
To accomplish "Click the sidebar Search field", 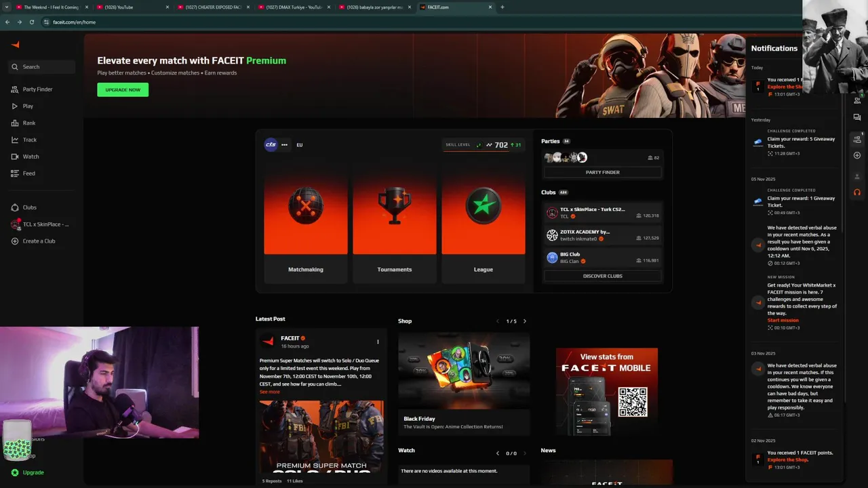I will tap(42, 67).
